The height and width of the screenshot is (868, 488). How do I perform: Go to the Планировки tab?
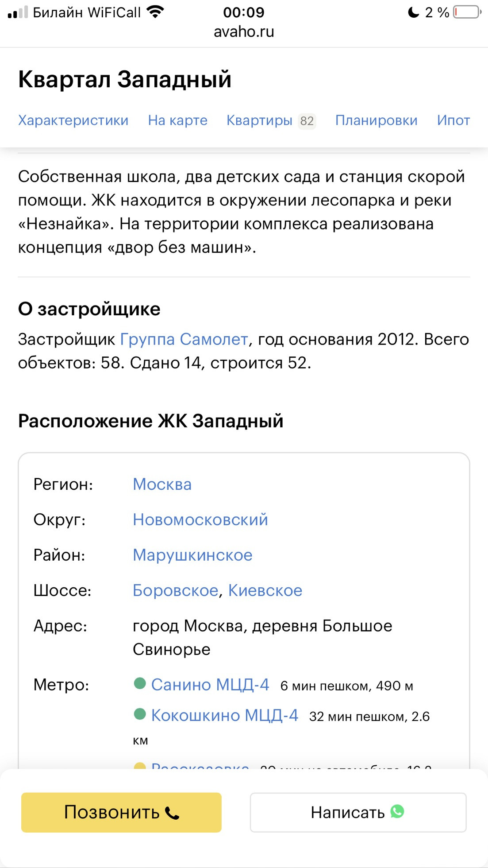[376, 120]
